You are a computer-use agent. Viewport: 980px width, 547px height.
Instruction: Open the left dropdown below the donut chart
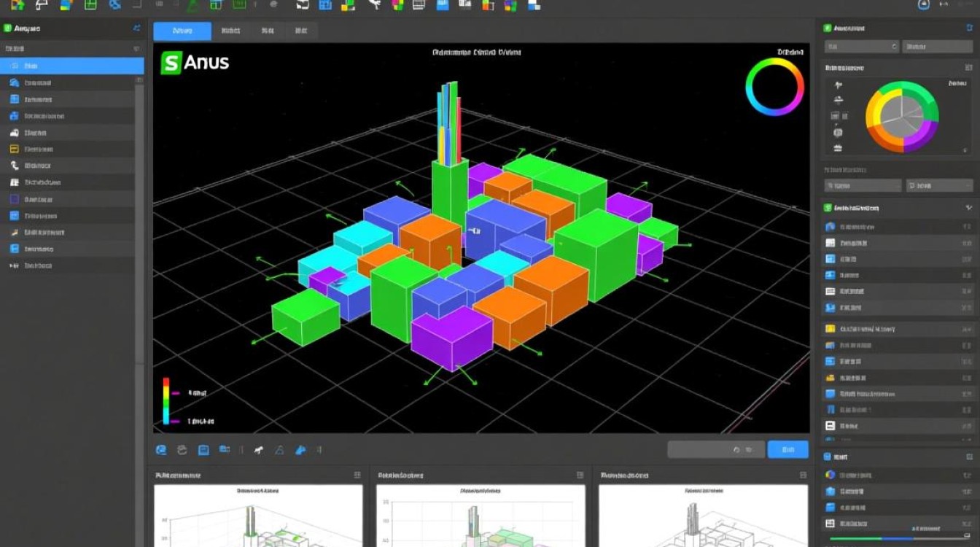863,186
